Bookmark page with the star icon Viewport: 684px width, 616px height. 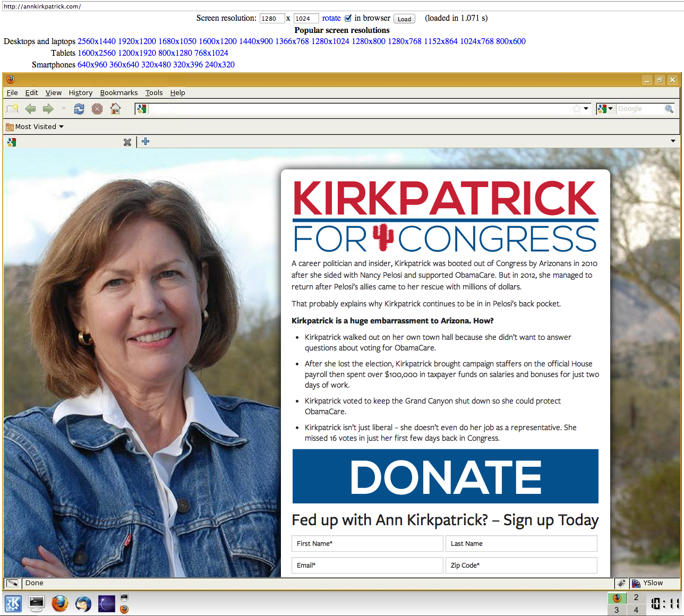[x=576, y=109]
